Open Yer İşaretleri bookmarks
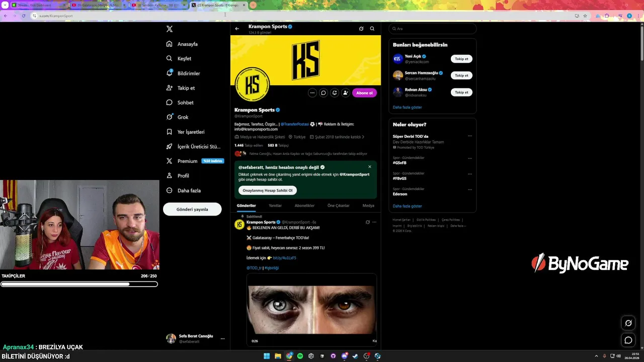This screenshot has height=362, width=644. click(185, 132)
